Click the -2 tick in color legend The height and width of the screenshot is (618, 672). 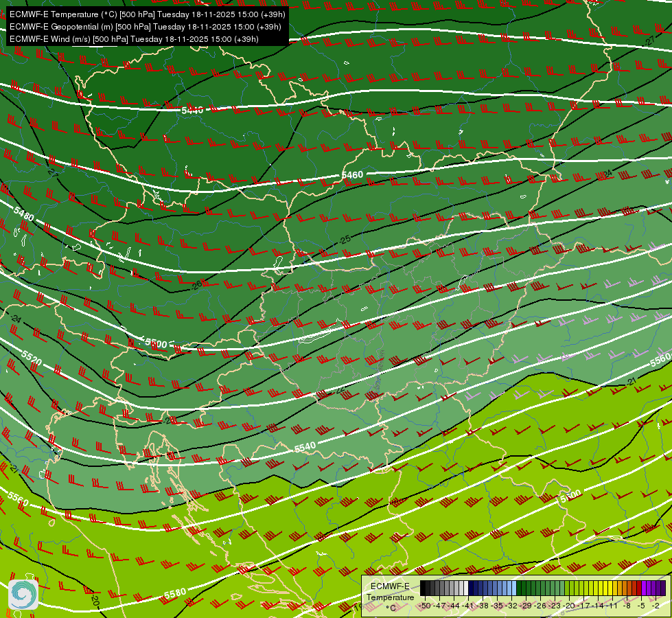[656, 606]
